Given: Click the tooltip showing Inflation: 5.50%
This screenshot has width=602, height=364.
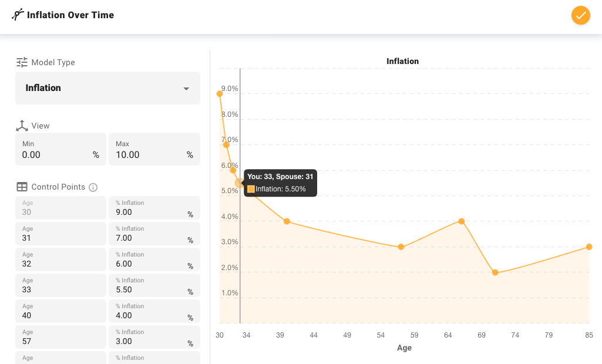Looking at the screenshot, I should click(x=280, y=183).
